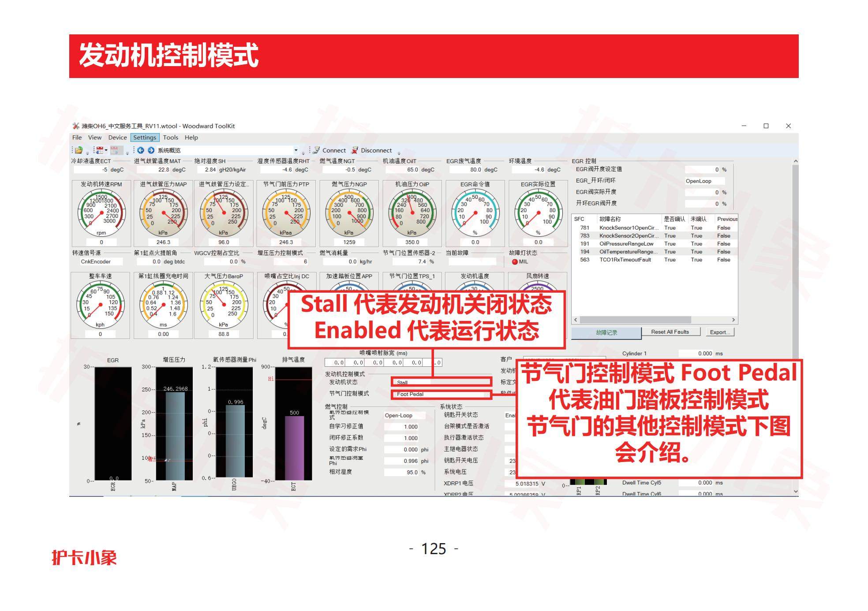Click the open file folder icon

[x=79, y=150]
